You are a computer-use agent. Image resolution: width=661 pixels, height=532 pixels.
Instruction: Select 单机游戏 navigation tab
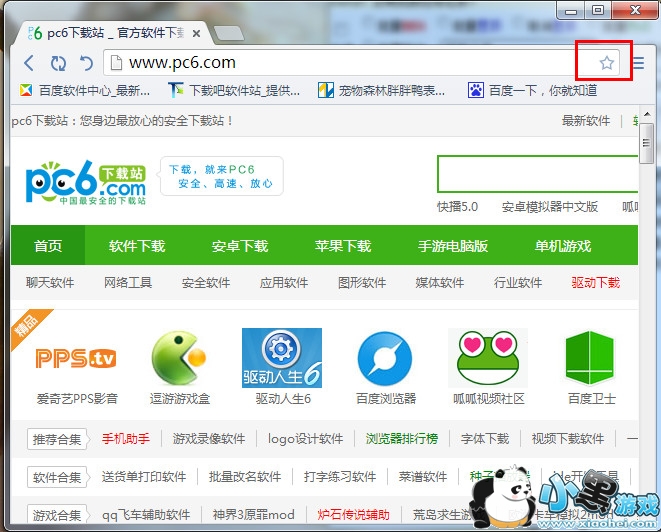563,245
